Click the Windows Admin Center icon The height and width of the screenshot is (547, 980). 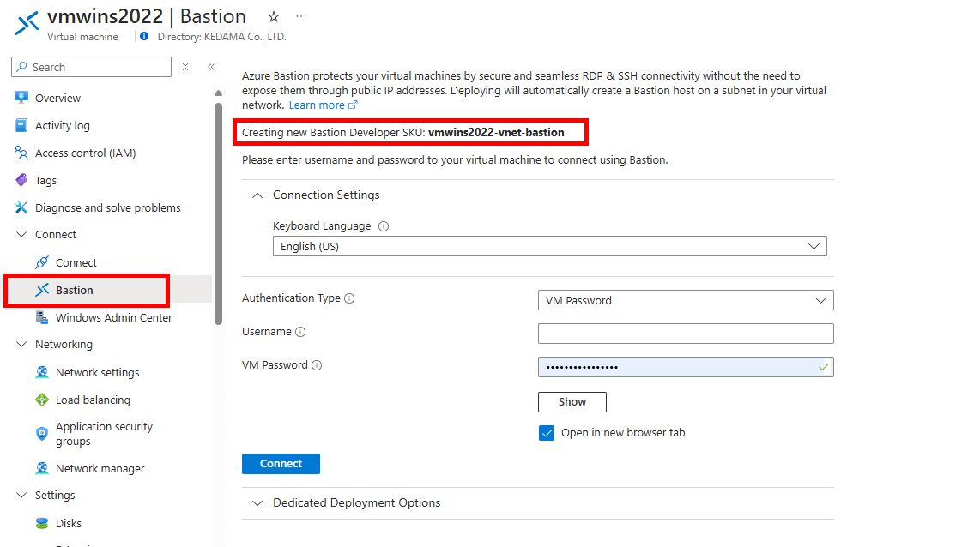click(x=42, y=317)
